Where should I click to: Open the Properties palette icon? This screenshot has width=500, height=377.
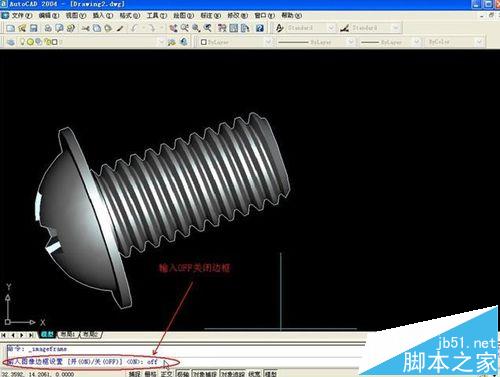(x=222, y=28)
